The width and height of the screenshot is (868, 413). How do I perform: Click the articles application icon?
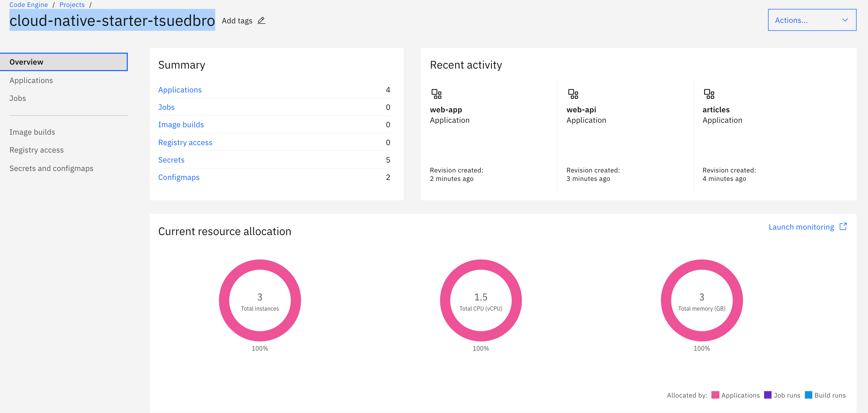pyautogui.click(x=709, y=94)
